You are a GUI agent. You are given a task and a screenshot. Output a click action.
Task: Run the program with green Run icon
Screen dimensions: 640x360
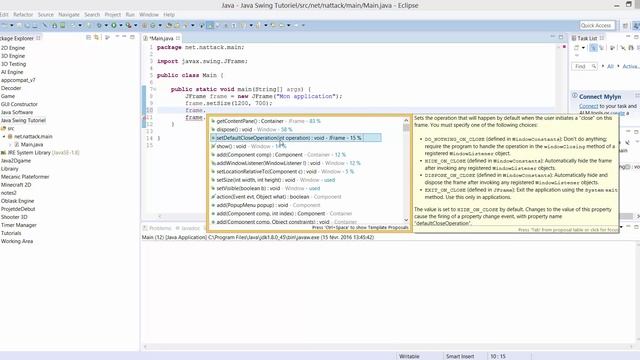click(114, 25)
